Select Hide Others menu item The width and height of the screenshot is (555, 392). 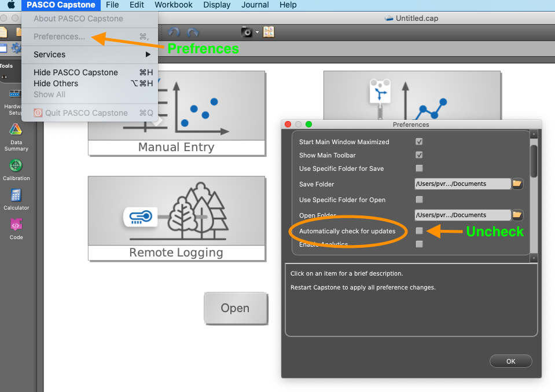(90, 83)
